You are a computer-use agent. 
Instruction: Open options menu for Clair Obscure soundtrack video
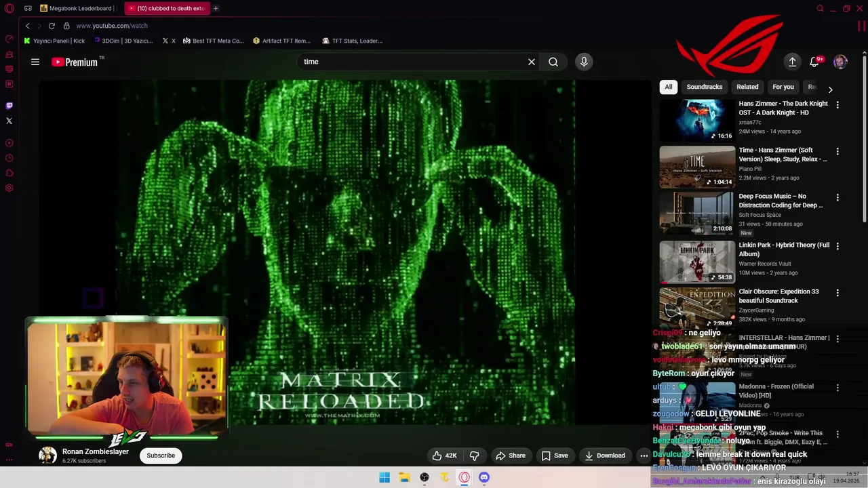tap(837, 293)
